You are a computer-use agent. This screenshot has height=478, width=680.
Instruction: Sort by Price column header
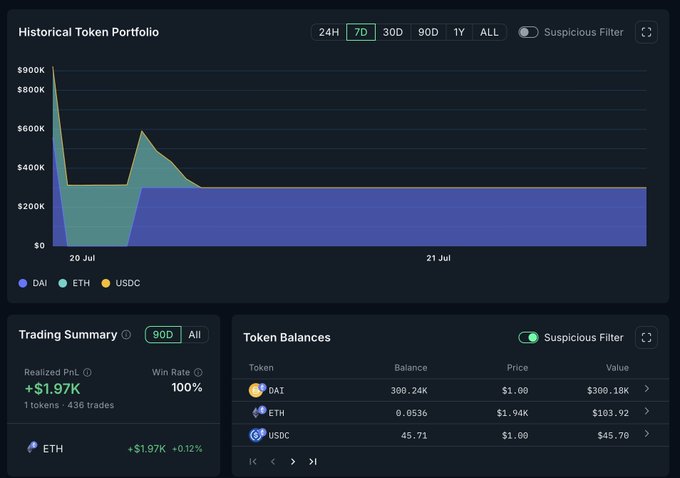pyautogui.click(x=517, y=367)
